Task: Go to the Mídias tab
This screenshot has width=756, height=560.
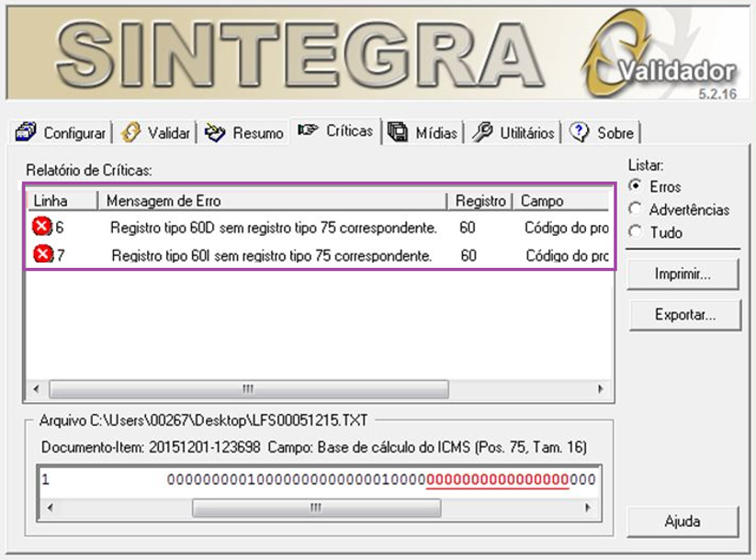Action: tap(423, 132)
